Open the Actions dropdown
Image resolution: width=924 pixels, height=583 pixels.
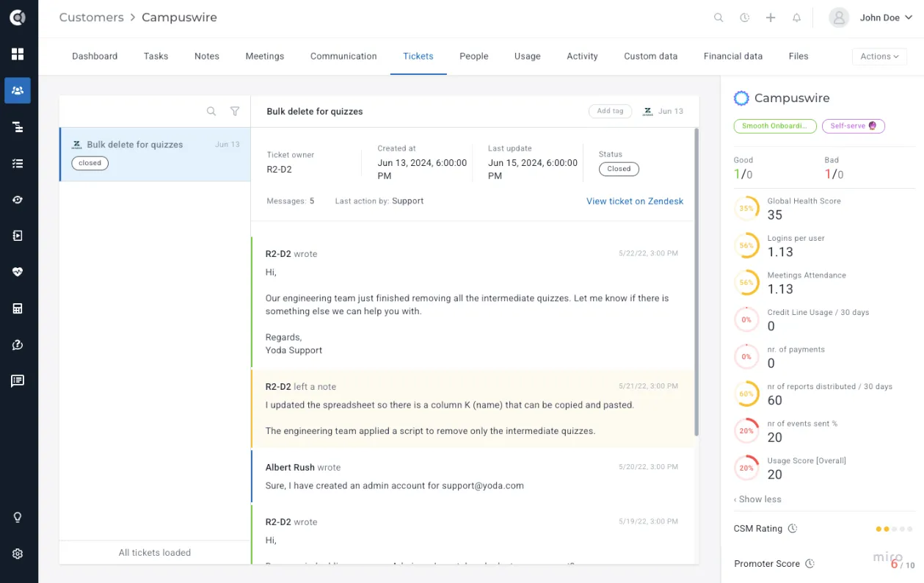click(879, 56)
